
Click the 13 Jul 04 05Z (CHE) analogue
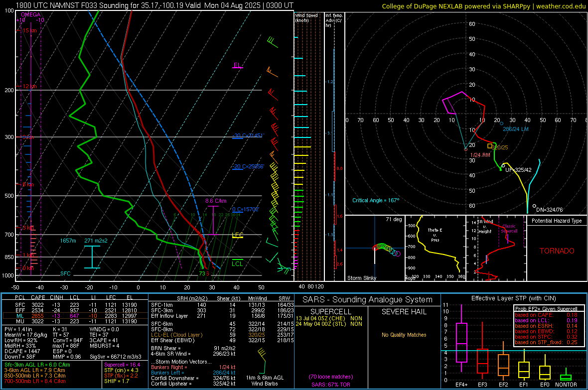pos(329,318)
